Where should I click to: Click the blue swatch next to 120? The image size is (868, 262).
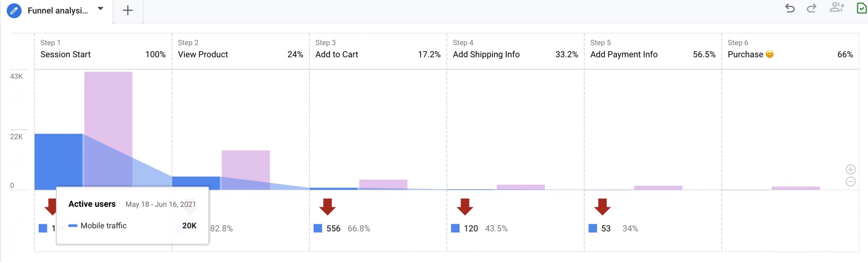(455, 228)
